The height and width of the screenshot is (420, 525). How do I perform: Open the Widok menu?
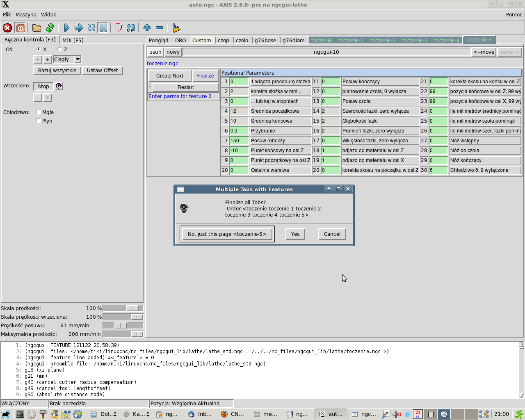pos(48,14)
